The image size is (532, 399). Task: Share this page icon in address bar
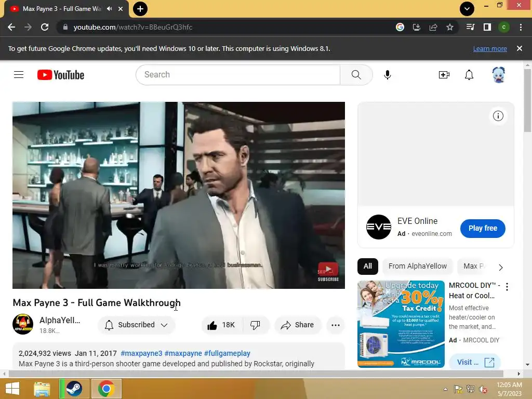pos(433,27)
